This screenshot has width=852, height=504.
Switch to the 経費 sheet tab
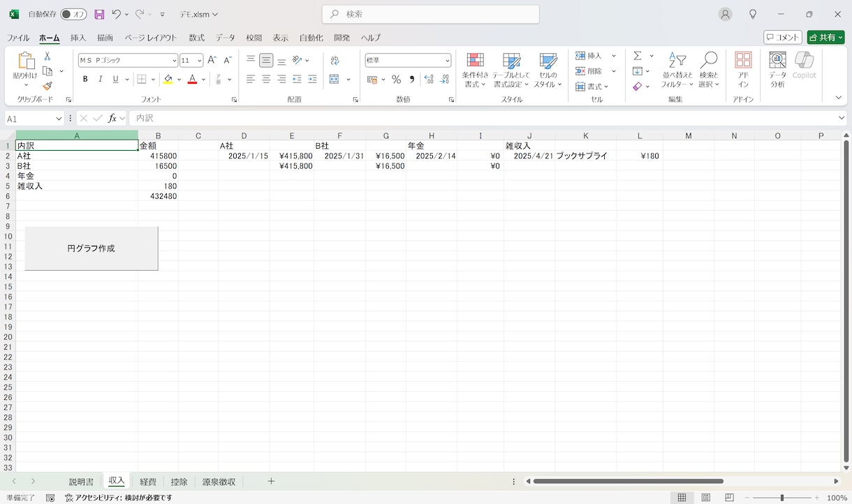(x=148, y=482)
